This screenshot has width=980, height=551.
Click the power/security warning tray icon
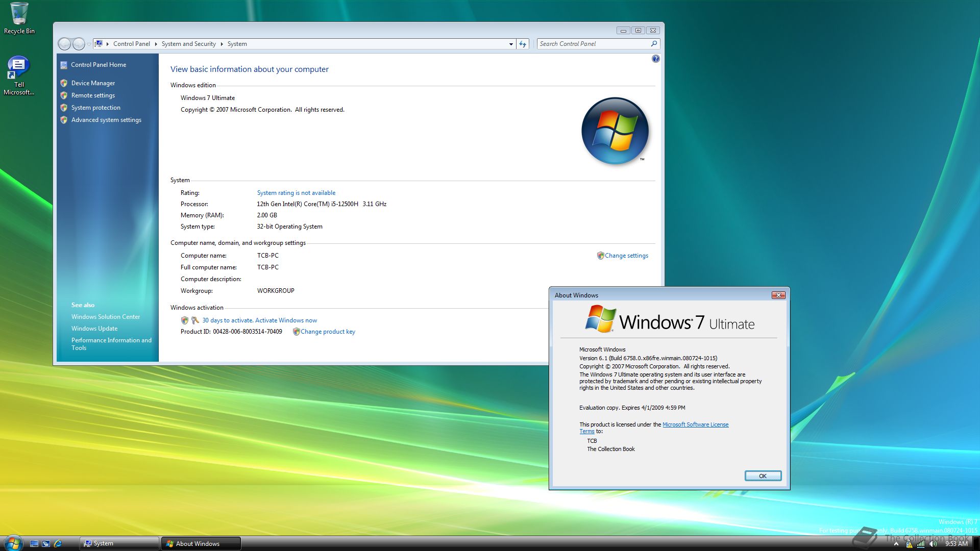pyautogui.click(x=909, y=544)
